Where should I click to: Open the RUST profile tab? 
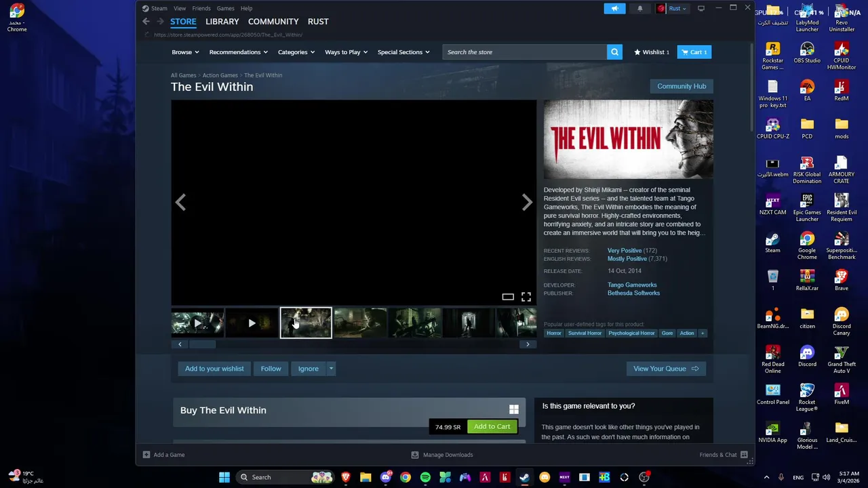pyautogui.click(x=318, y=22)
